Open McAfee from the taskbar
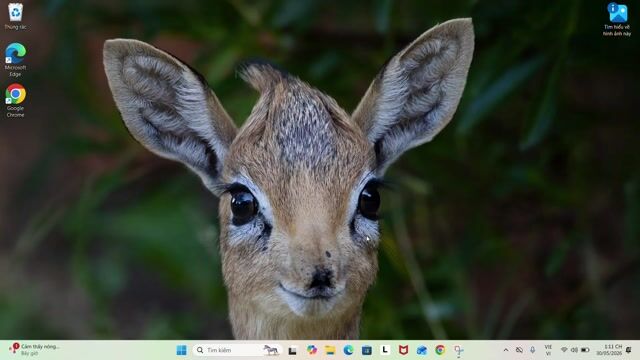This screenshot has width=640, height=360. tap(403, 350)
